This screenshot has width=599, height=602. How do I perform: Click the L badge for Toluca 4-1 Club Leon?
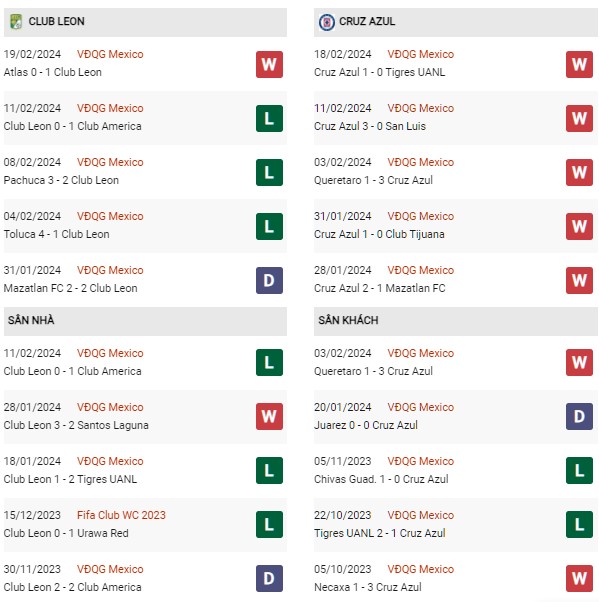click(269, 227)
